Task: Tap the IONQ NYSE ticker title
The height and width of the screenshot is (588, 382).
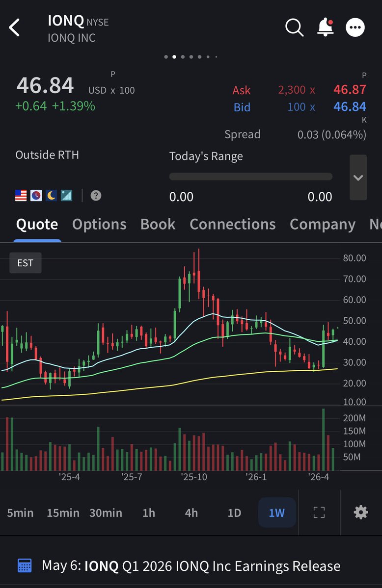Action: pos(78,21)
